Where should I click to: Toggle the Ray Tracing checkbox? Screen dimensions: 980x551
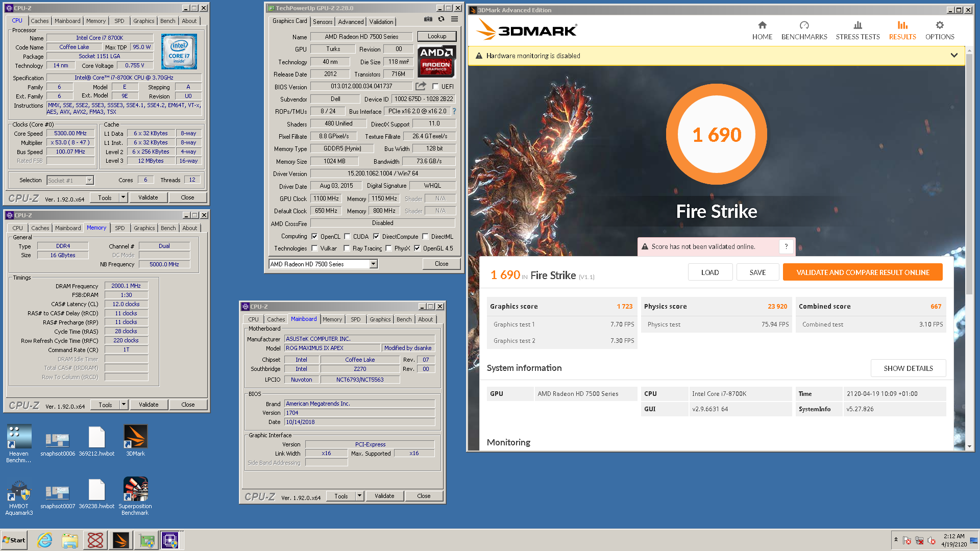point(347,248)
